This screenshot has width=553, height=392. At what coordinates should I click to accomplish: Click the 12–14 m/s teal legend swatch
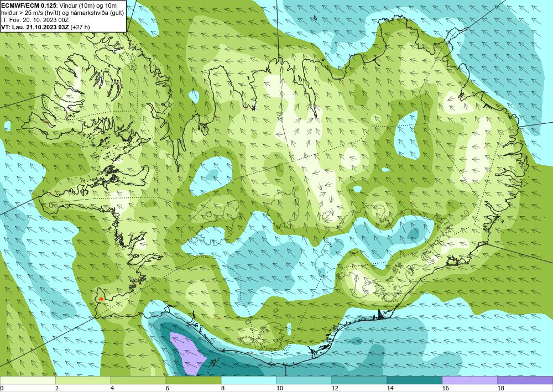click(x=359, y=380)
